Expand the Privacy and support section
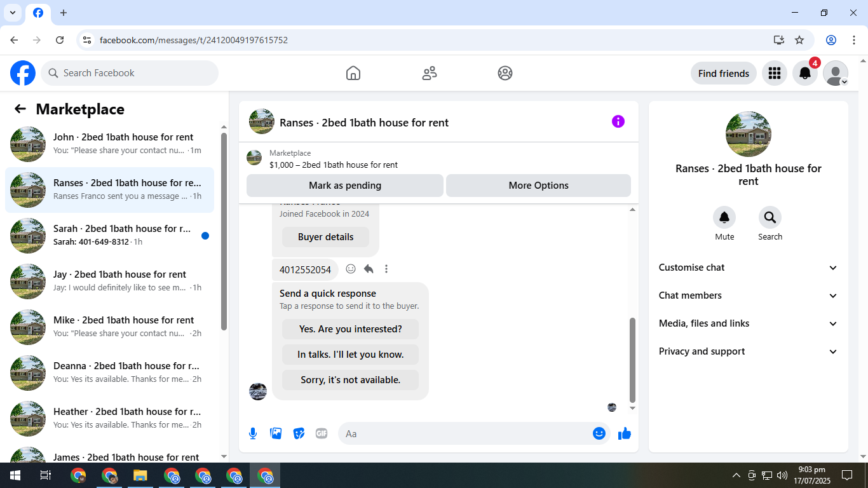868x488 pixels. (749, 351)
